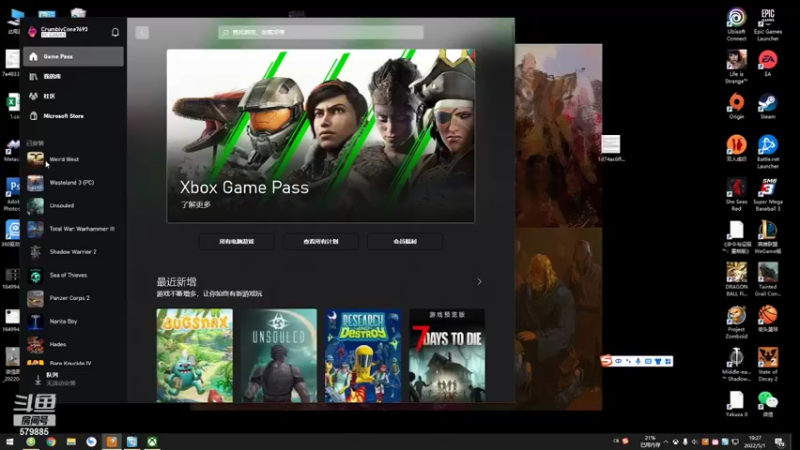Click the taskbar clock showing 19:27
This screenshot has width=800, height=450.
click(x=755, y=442)
